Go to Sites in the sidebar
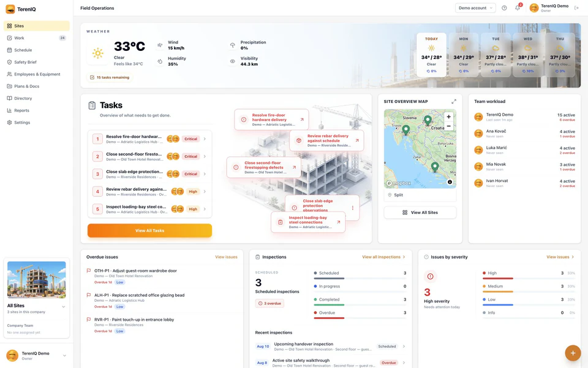 [x=36, y=26]
